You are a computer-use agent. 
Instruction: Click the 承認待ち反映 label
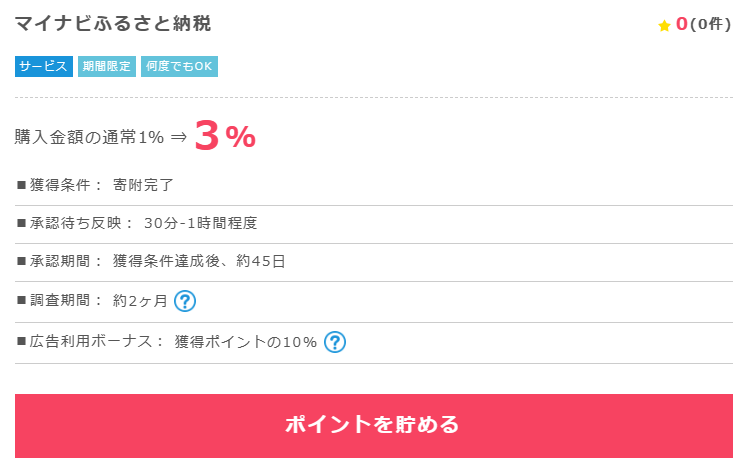pyautogui.click(x=76, y=223)
